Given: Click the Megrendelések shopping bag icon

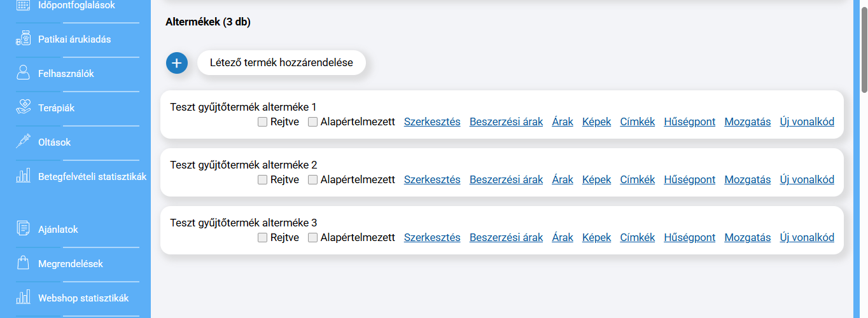Looking at the screenshot, I should point(24,263).
